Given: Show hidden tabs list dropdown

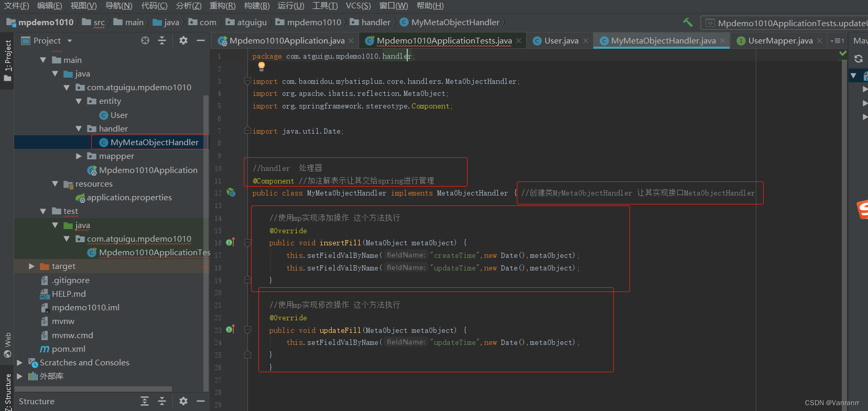Looking at the screenshot, I should pos(837,41).
